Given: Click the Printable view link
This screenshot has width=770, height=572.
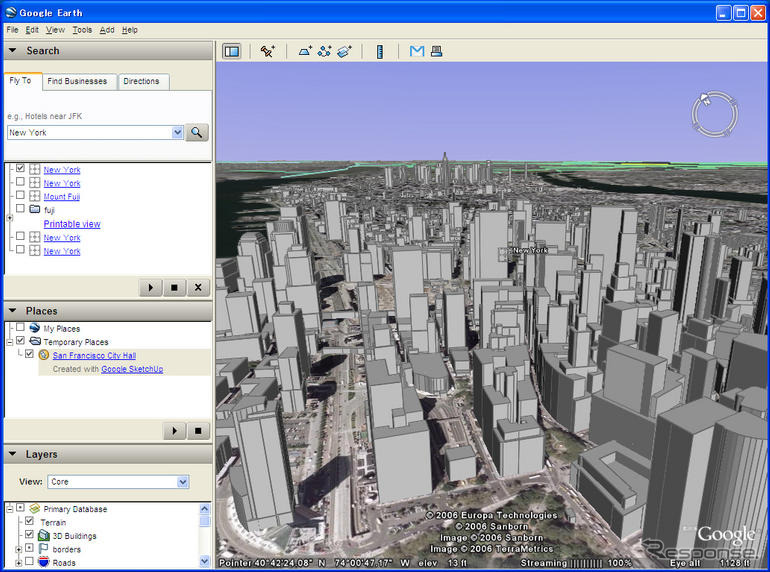Looking at the screenshot, I should pyautogui.click(x=72, y=224).
